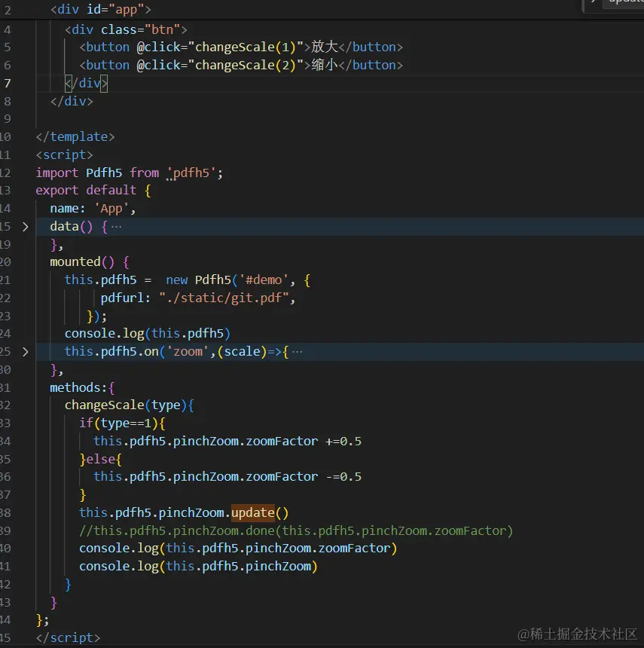Click the class="btn" attribute

(x=140, y=29)
